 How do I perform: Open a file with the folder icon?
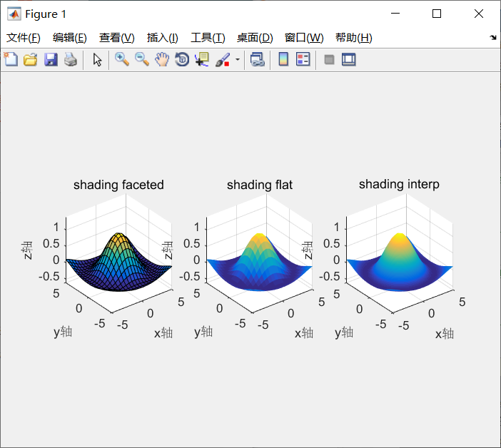[x=31, y=60]
